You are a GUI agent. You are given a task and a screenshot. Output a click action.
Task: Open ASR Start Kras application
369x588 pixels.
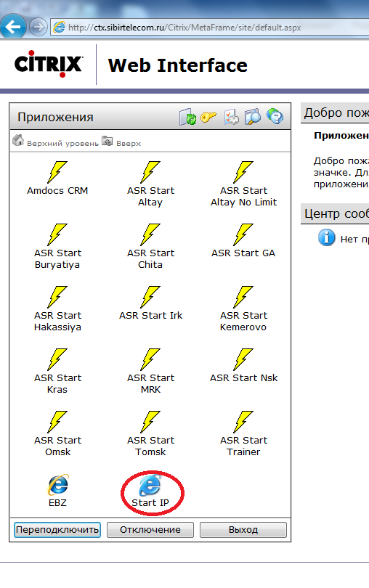57,360
